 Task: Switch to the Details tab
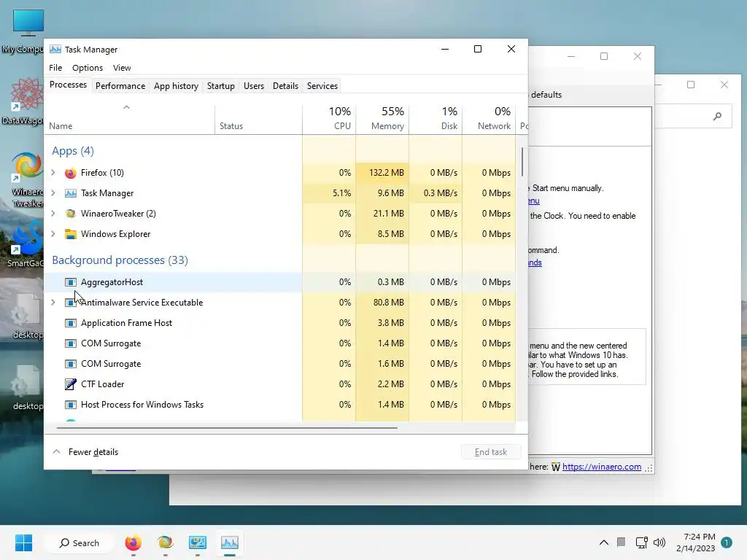pyautogui.click(x=285, y=86)
